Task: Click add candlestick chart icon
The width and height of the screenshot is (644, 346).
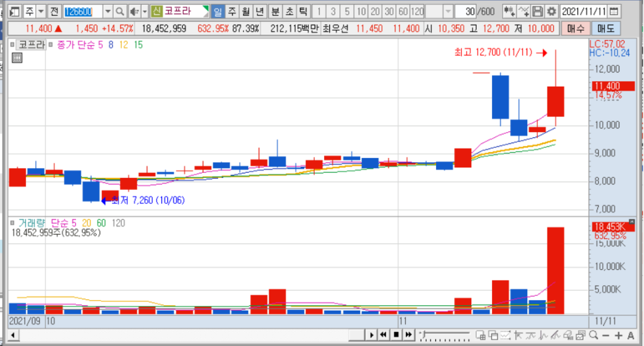Action: (509, 11)
